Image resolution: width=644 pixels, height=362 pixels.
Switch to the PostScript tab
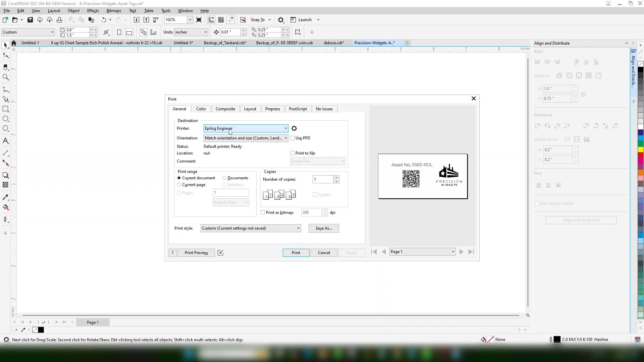click(298, 109)
